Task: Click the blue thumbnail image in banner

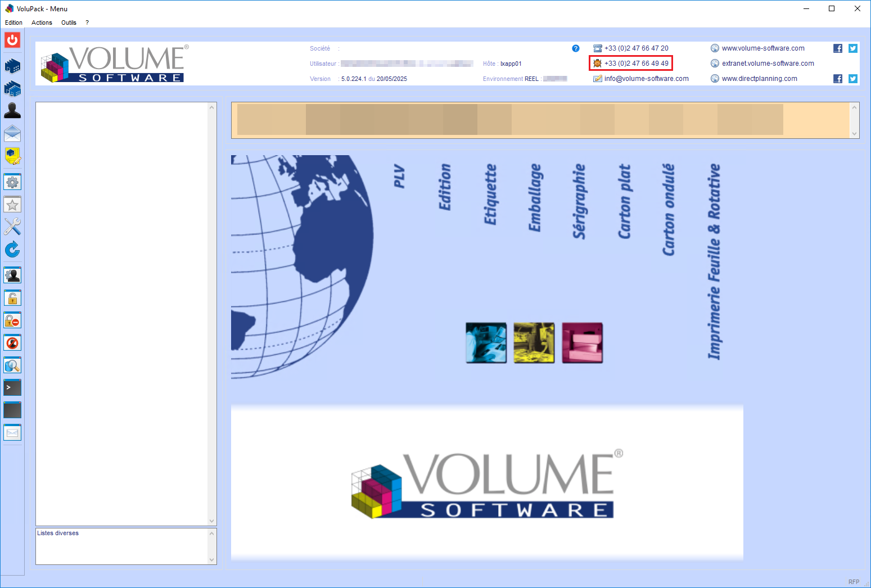Action: [486, 343]
